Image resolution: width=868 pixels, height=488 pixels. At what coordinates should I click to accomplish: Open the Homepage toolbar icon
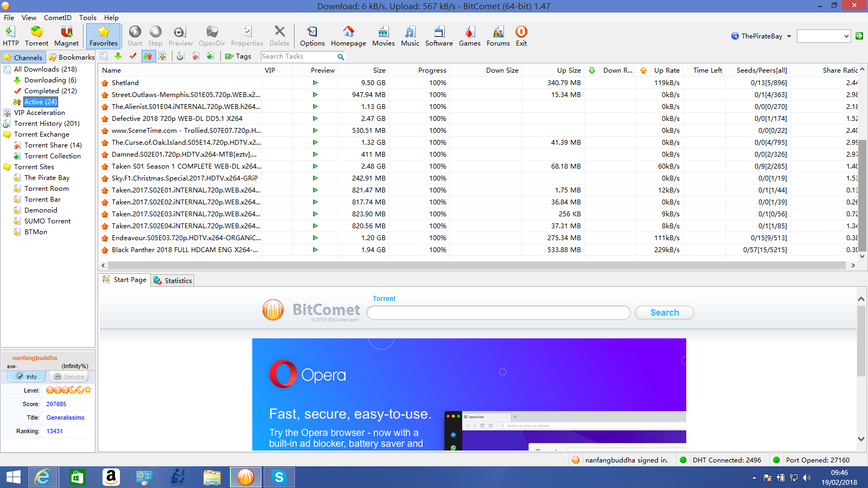point(348,36)
